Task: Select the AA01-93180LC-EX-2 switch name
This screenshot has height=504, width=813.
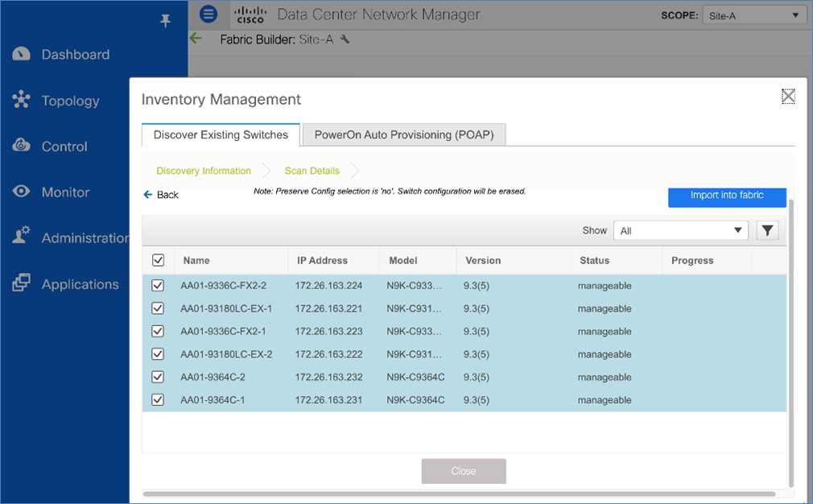Action: click(x=226, y=354)
